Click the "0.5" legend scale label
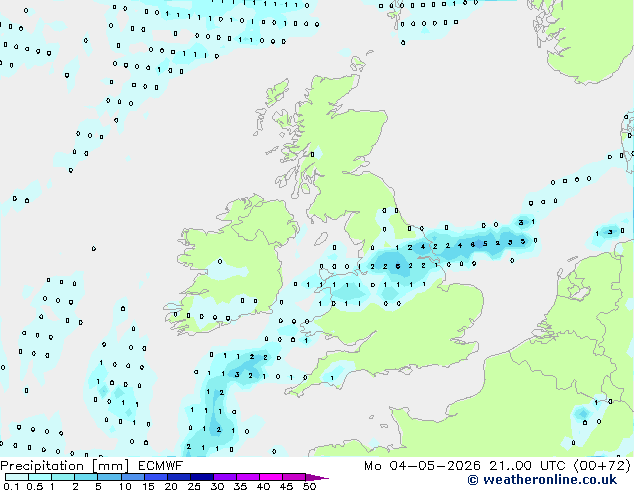Viewport: 634px width, 490px height. coord(35,486)
